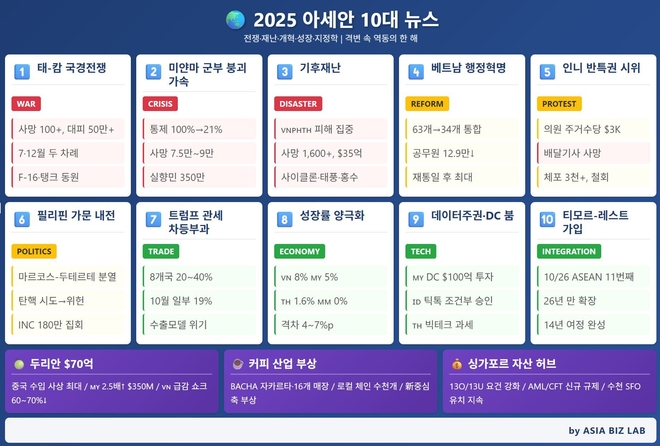Click the number 3 badge for 기후재난
Screen dimensions: 660x446
tap(285, 71)
